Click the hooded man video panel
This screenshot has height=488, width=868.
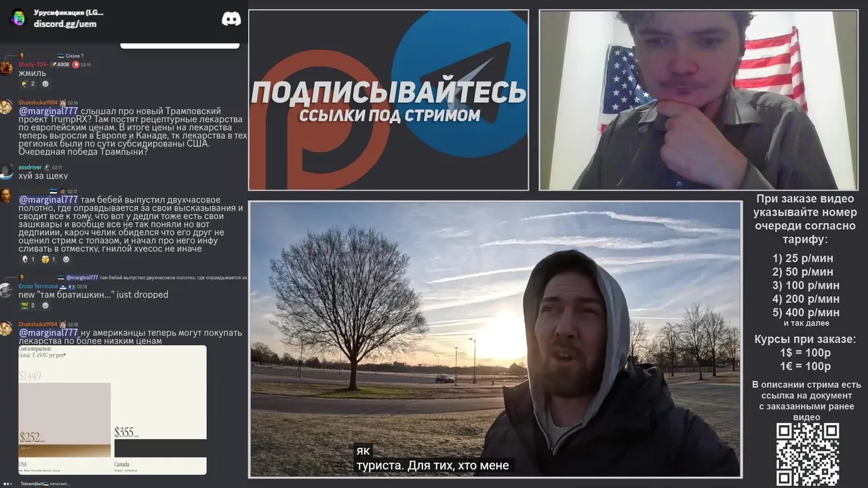coord(495,339)
